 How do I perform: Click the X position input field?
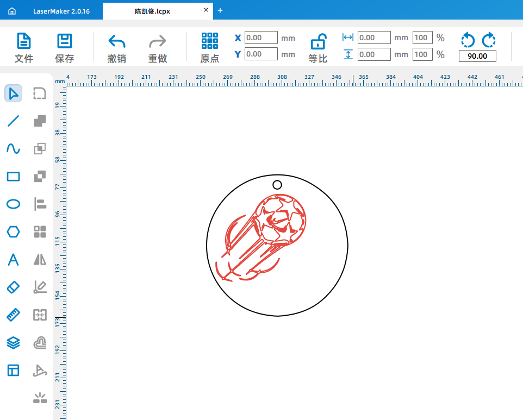261,38
